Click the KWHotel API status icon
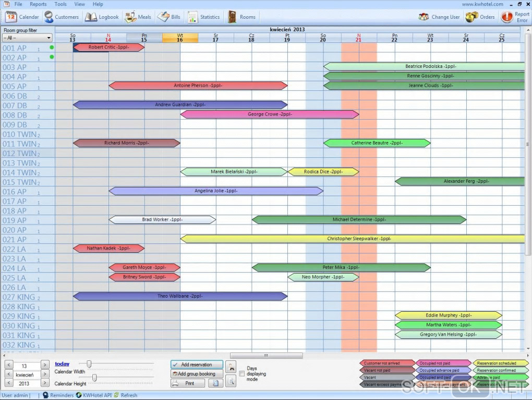The image size is (532, 400). tap(79, 395)
